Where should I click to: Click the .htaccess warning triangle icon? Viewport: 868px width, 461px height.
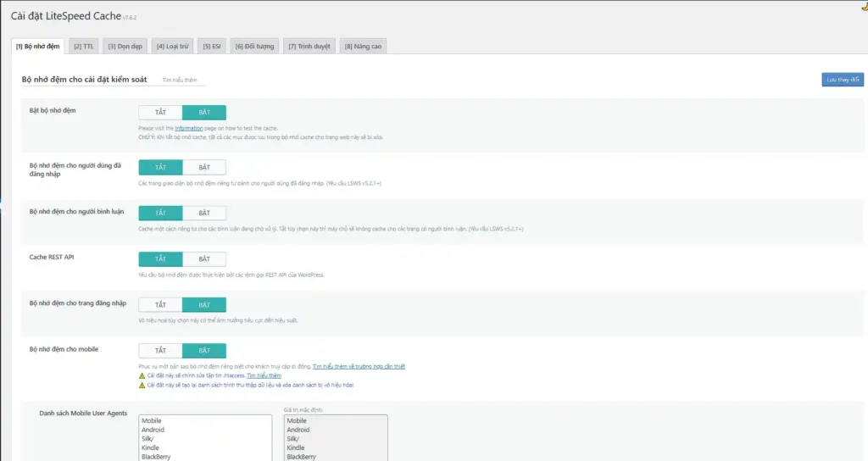[x=142, y=375]
